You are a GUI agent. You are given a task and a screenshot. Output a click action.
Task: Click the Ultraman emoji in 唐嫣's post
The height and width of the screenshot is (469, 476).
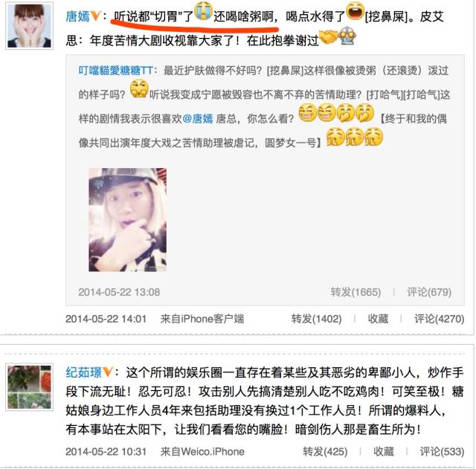348,36
